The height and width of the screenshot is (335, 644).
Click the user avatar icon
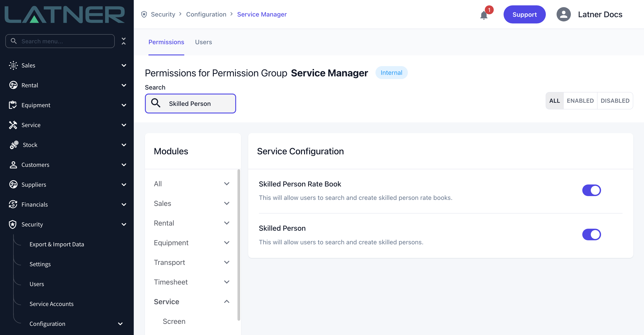[563, 15]
